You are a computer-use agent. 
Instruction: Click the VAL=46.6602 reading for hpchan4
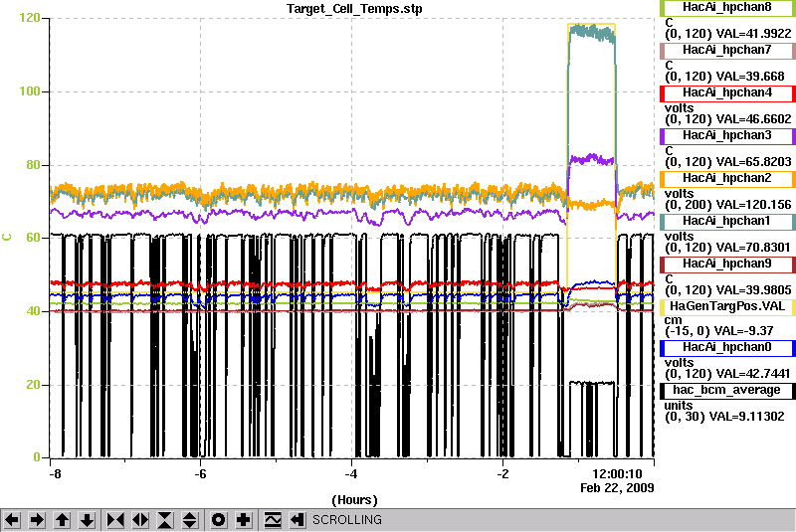point(753,119)
